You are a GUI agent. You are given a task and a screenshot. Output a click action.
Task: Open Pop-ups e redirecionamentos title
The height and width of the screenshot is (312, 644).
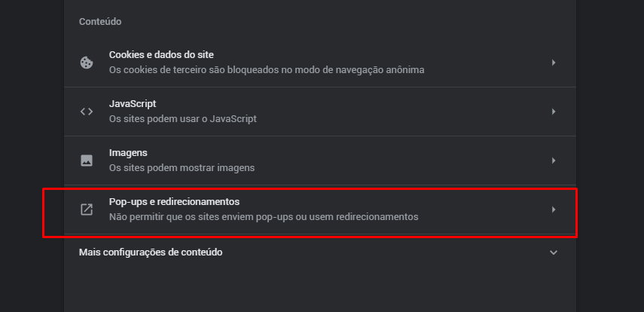174,202
